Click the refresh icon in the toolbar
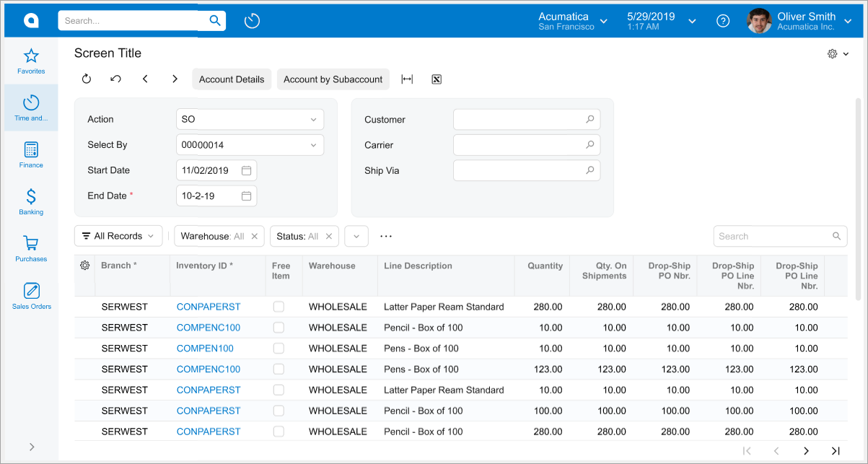 [x=87, y=79]
